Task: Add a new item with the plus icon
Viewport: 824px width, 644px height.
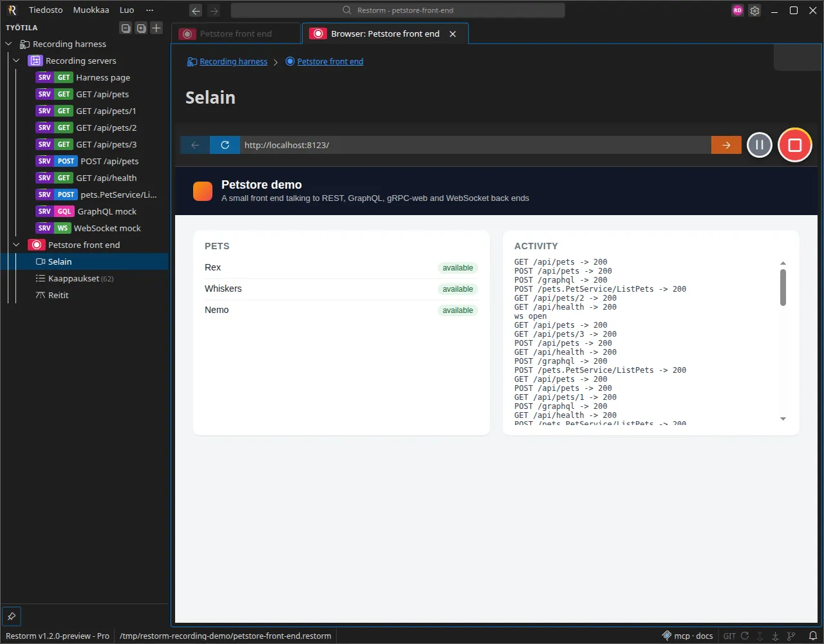Action: point(156,28)
